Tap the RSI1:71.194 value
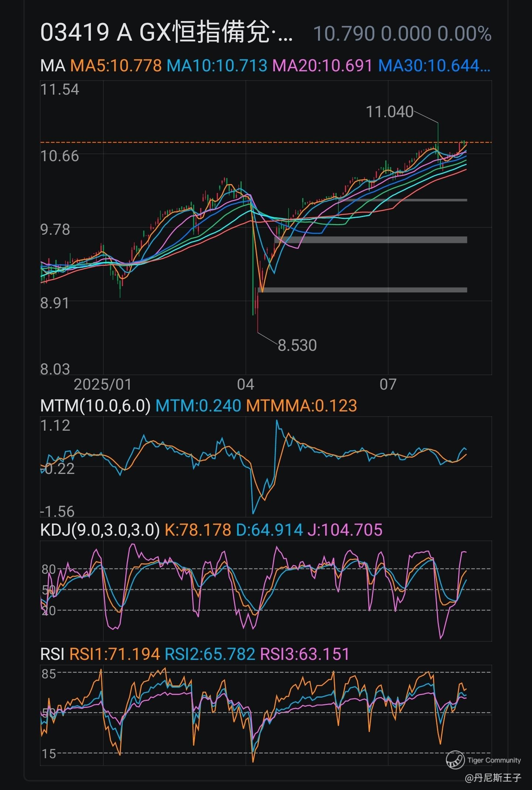The height and width of the screenshot is (790, 532). click(115, 654)
